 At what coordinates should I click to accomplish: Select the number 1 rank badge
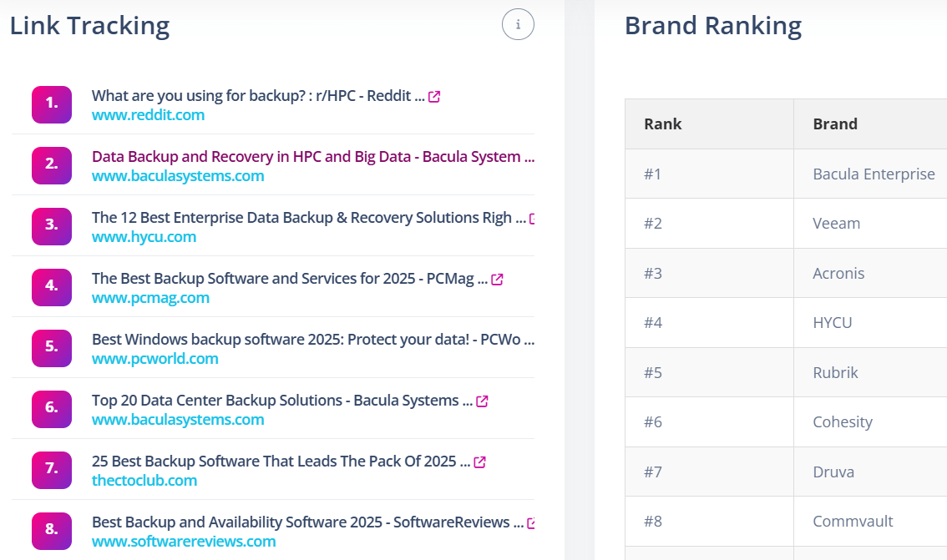point(52,104)
